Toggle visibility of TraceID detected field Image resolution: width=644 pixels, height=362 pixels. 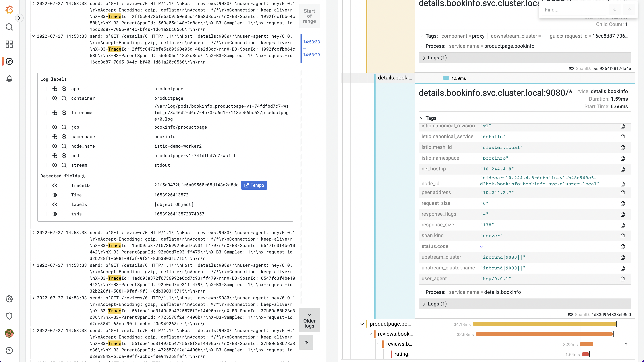click(55, 185)
